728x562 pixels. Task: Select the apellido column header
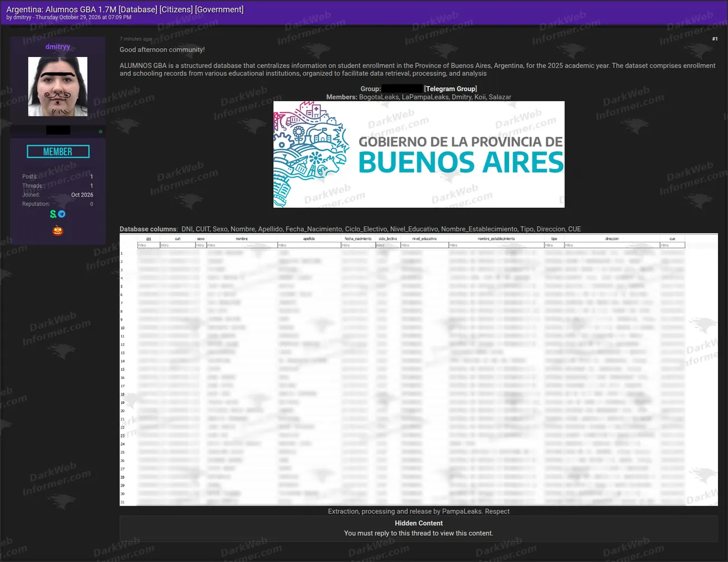[309, 239]
